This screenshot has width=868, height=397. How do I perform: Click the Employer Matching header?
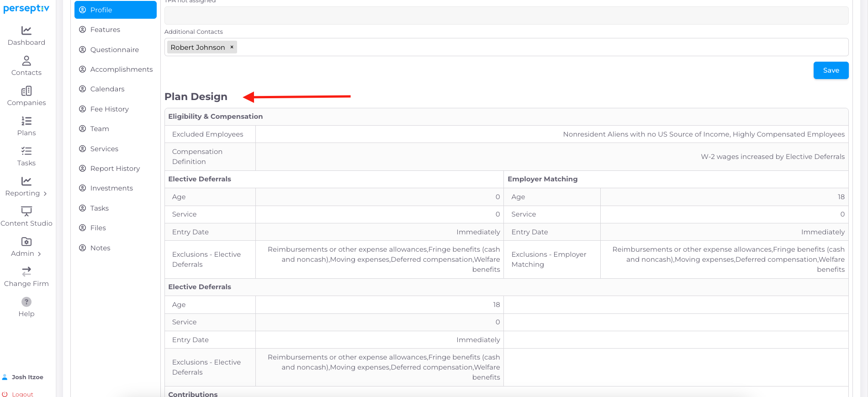[543, 179]
